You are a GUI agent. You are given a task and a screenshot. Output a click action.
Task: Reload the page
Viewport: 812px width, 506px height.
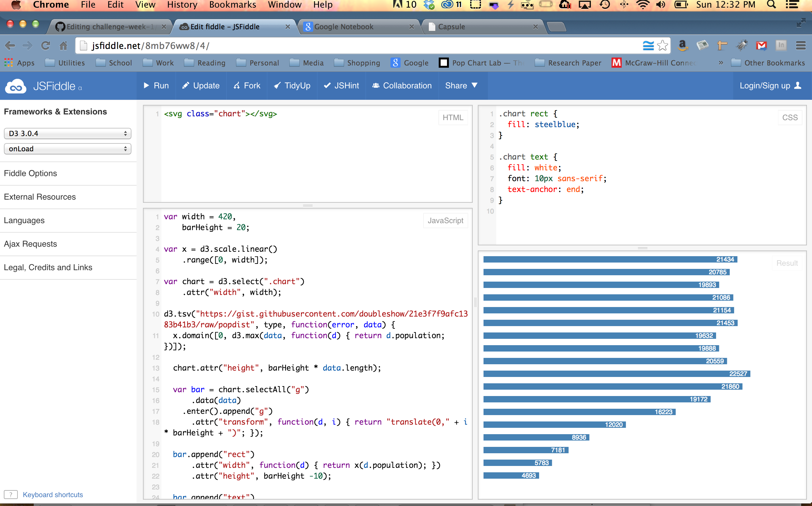coord(45,45)
